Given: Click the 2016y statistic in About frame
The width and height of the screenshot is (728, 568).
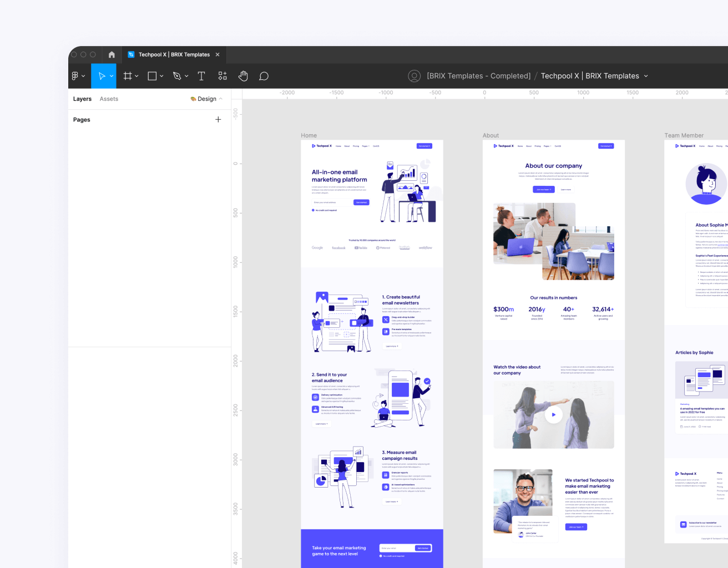Looking at the screenshot, I should pos(537,310).
